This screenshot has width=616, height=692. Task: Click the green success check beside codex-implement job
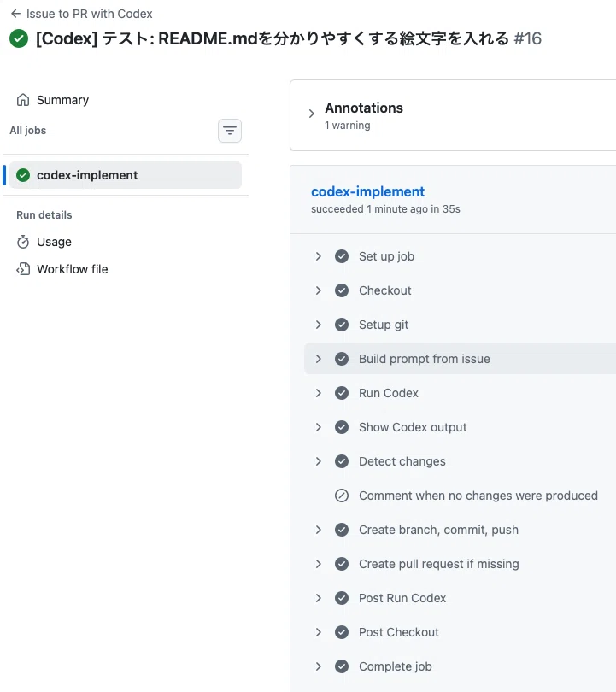[x=23, y=175]
